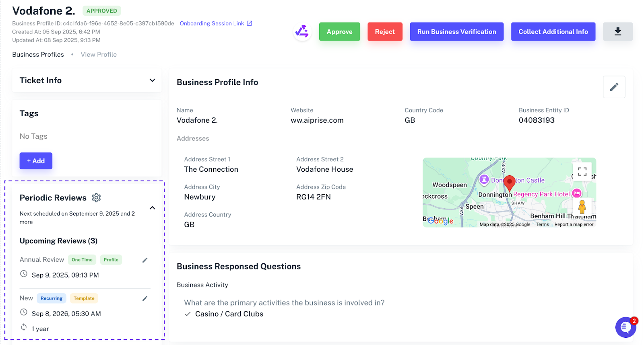Screen dimensions: 644x345
Task: Click the Template tag on New review
Action: point(84,298)
